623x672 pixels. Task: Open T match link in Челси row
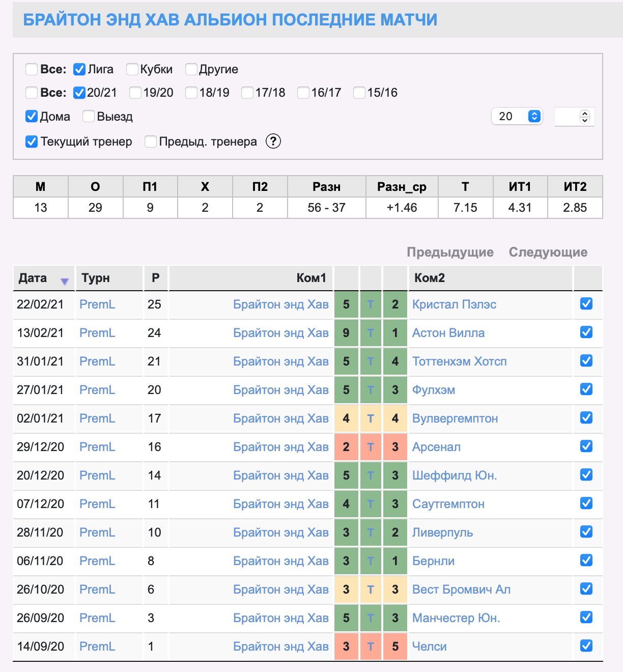coord(371,647)
